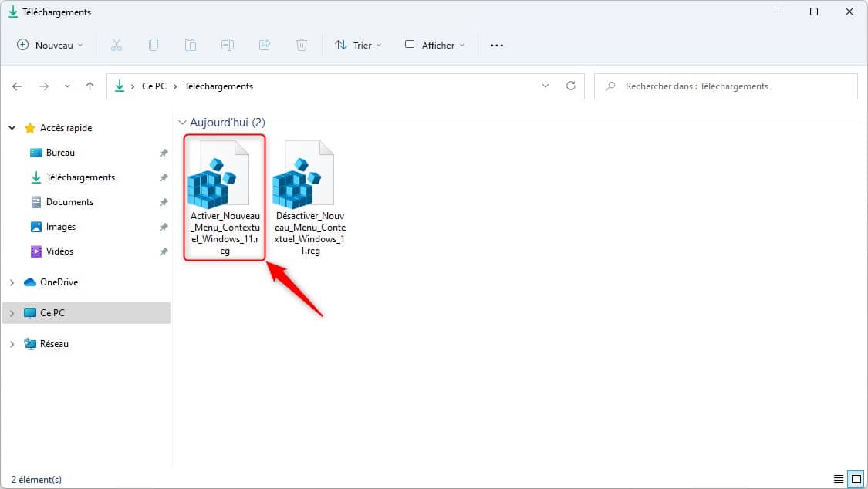Close the Téléchargements window
868x489 pixels.
(849, 12)
